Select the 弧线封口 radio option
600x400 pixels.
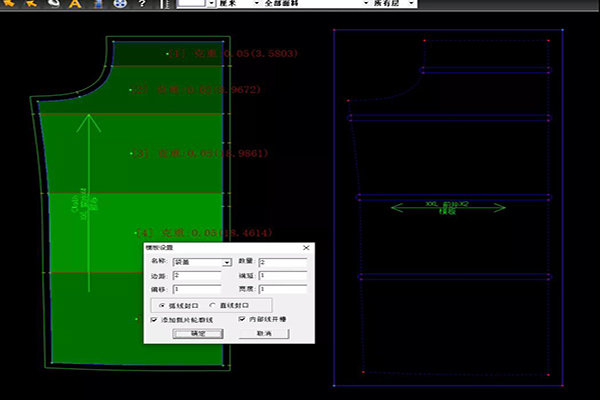(x=163, y=305)
